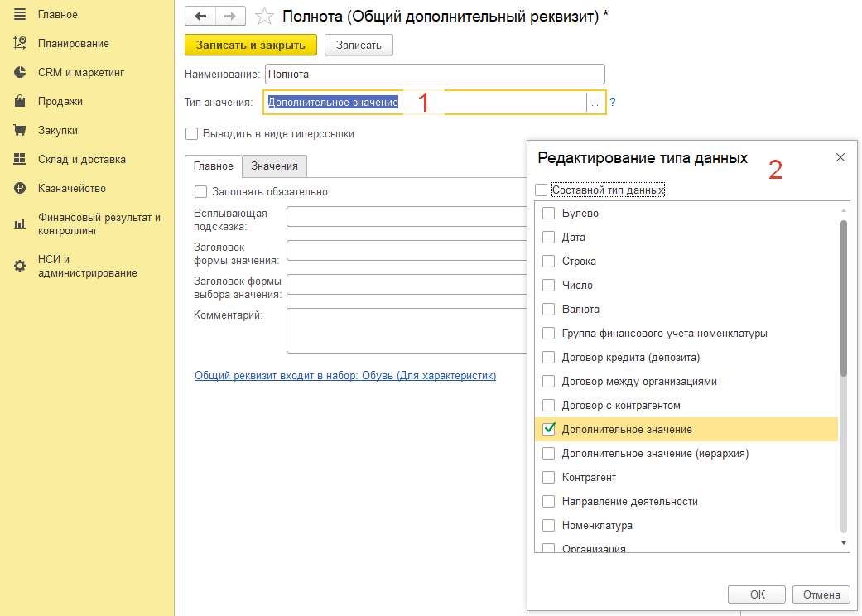Check the Булево type
Image resolution: width=862 pixels, height=616 pixels.
pos(549,214)
